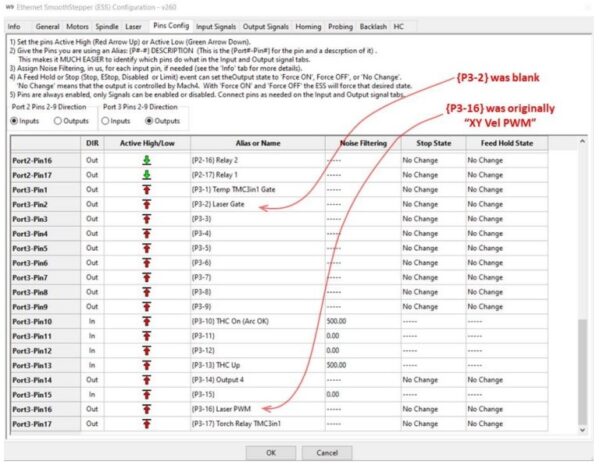Toggle green active-low arrow for Port2-Pin16
The width and height of the screenshot is (600, 465).
146,160
